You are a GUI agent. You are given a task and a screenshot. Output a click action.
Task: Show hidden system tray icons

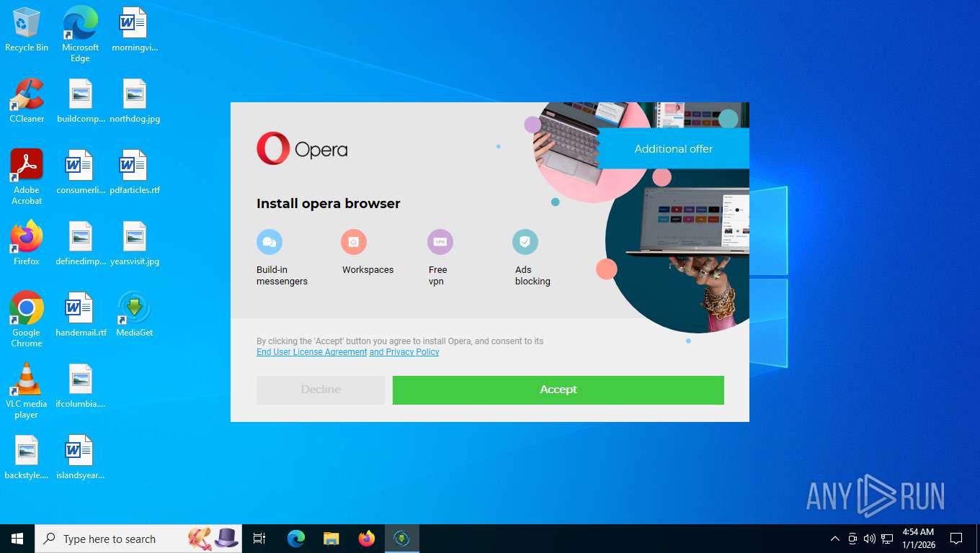(x=835, y=539)
